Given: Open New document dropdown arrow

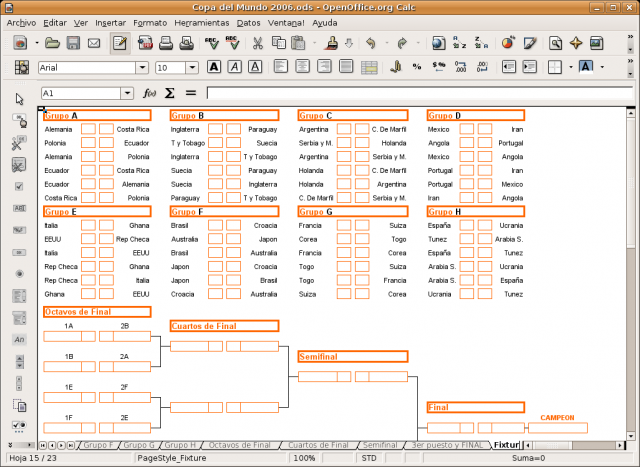Looking at the screenshot, I should point(37,43).
